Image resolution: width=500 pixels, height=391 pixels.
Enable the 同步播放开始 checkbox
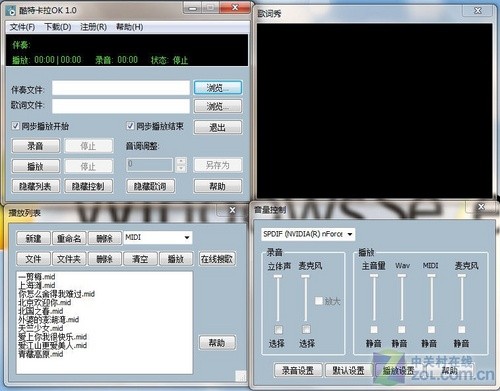pyautogui.click(x=15, y=126)
